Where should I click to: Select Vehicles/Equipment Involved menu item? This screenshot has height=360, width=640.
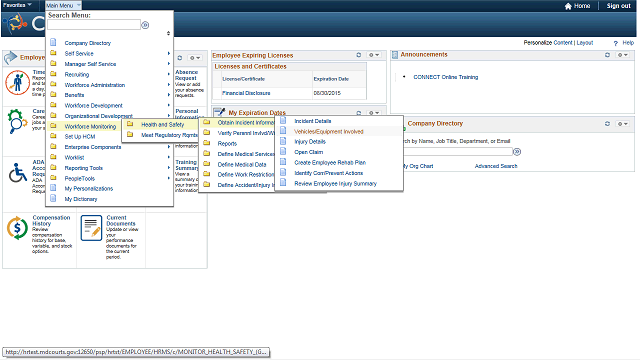pos(329,131)
